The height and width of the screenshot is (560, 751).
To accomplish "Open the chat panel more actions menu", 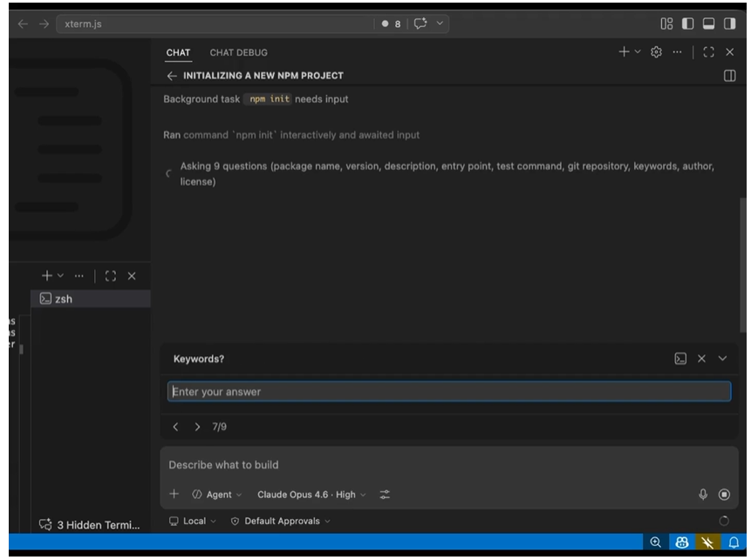I will click(x=677, y=51).
